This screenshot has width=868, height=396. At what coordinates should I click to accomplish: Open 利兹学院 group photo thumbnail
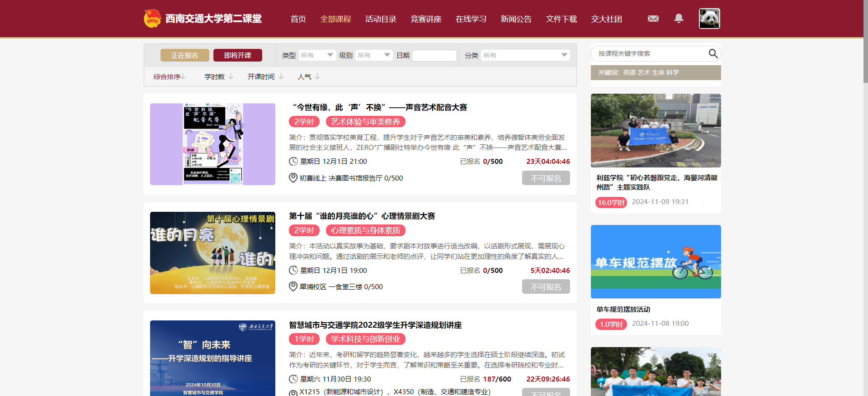(656, 130)
